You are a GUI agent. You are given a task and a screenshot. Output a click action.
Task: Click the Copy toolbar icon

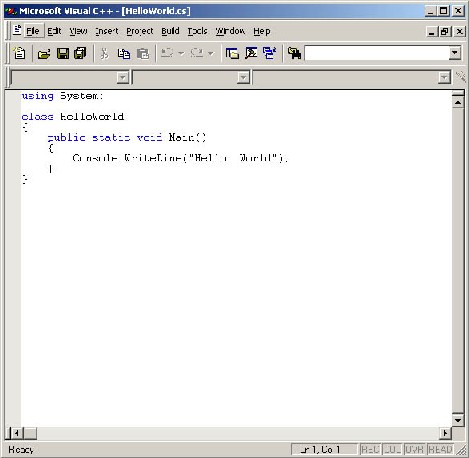coord(124,53)
